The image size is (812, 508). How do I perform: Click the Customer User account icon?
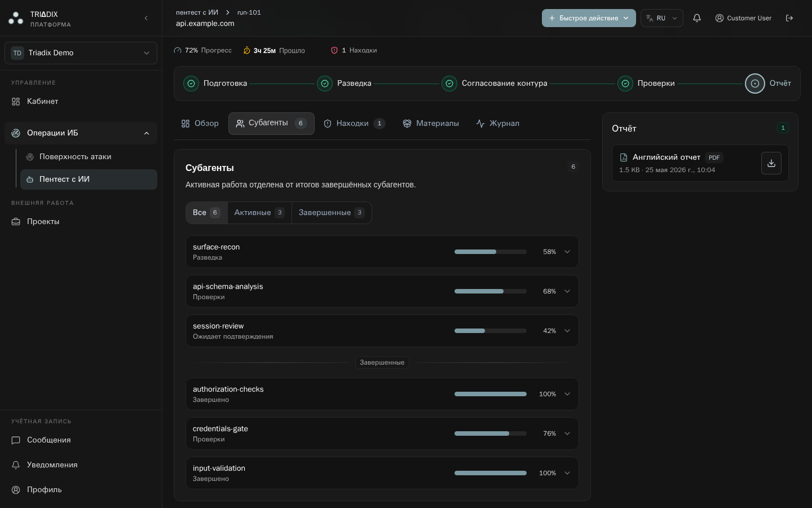(720, 18)
